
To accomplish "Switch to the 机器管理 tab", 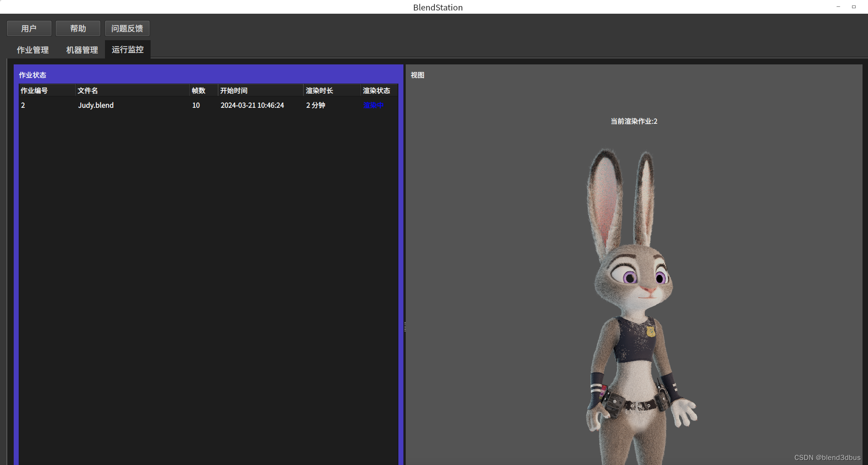I will coord(82,50).
